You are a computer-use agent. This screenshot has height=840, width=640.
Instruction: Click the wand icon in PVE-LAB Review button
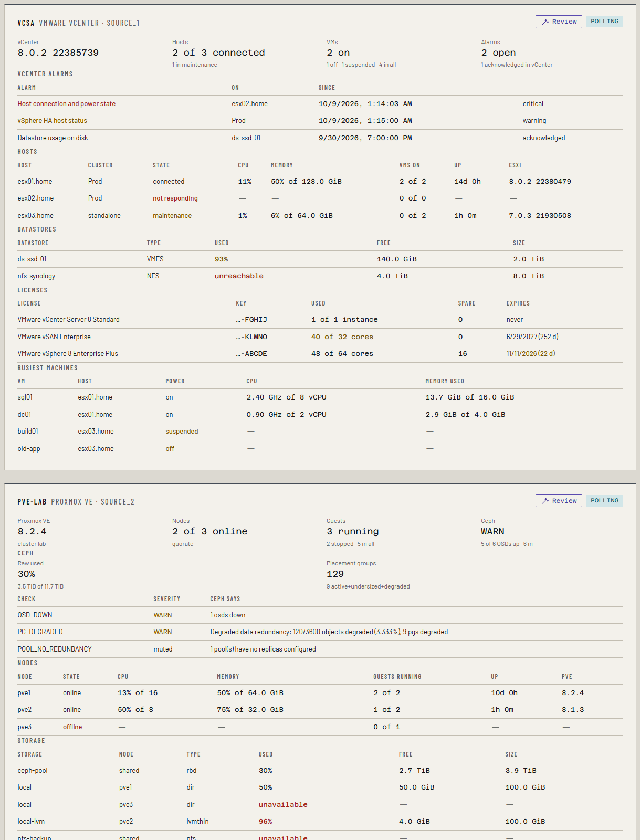click(x=545, y=501)
